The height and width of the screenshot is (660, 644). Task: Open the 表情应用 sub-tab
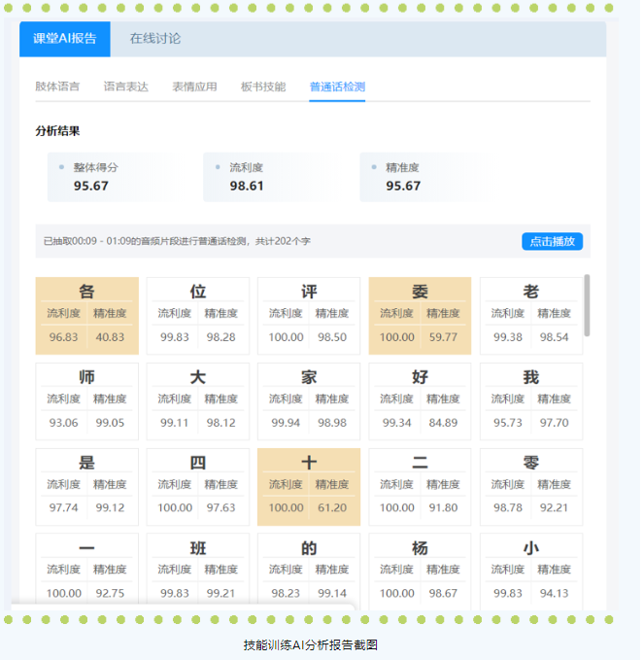(194, 87)
